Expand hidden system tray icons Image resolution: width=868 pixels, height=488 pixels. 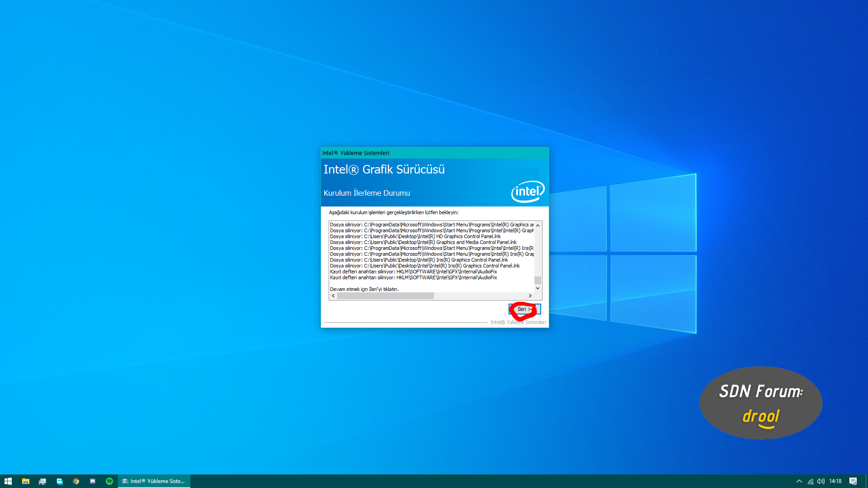(x=799, y=481)
